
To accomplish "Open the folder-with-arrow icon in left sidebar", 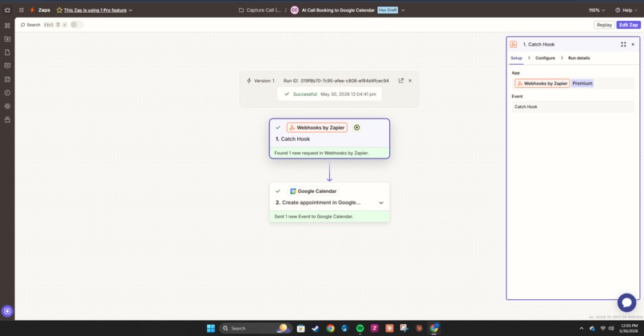I will coord(7,39).
